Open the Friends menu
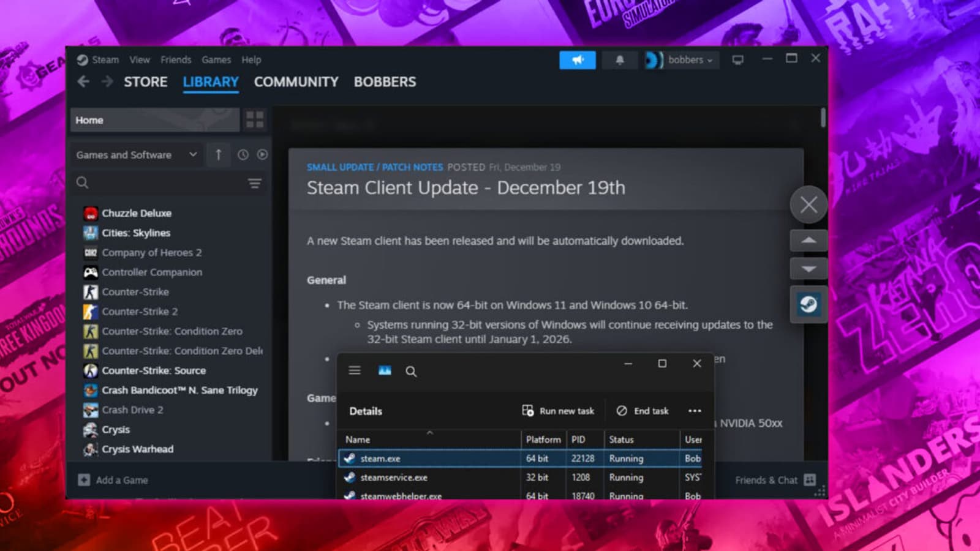Viewport: 980px width, 551px height. (x=176, y=60)
